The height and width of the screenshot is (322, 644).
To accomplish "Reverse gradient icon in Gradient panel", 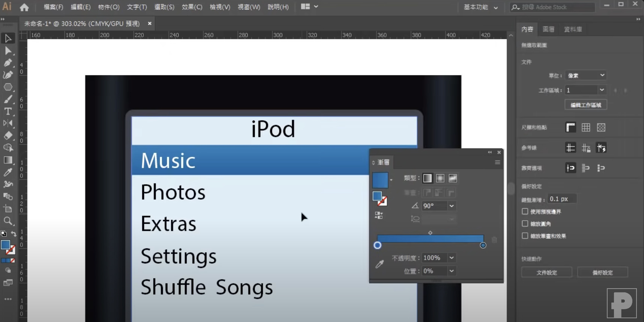I will (379, 215).
